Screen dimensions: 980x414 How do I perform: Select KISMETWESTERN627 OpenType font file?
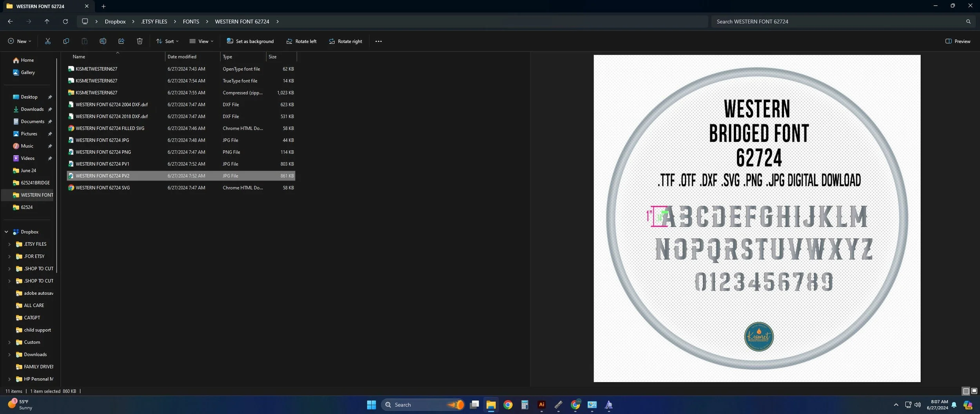coord(181,69)
